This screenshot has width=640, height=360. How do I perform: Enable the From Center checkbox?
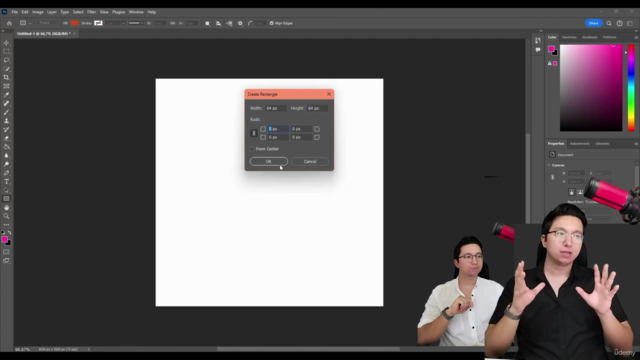point(252,149)
